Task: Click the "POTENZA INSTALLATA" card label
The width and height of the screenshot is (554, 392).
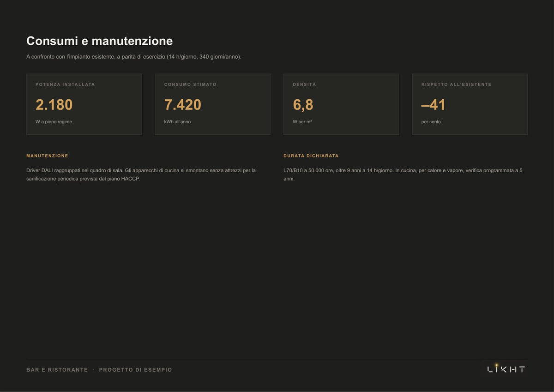Action: pyautogui.click(x=65, y=84)
